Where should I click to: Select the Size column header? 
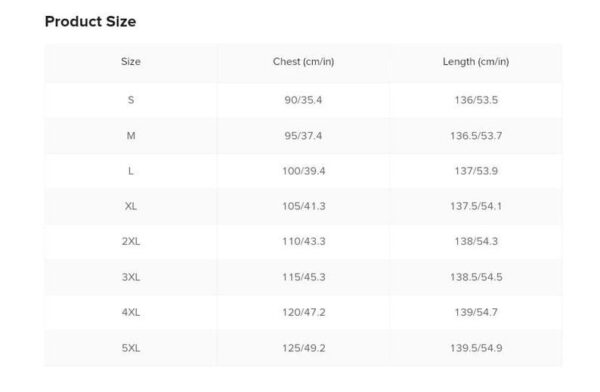point(131,62)
